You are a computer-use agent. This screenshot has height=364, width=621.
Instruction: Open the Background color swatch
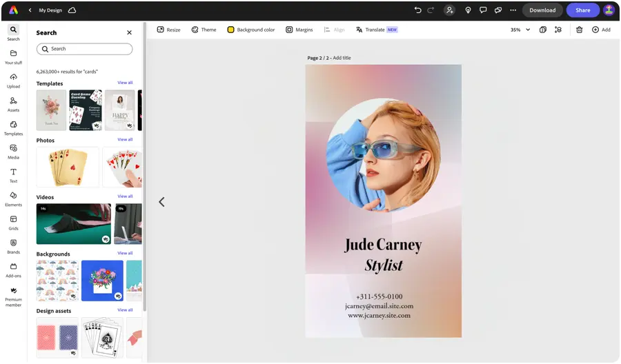(231, 30)
